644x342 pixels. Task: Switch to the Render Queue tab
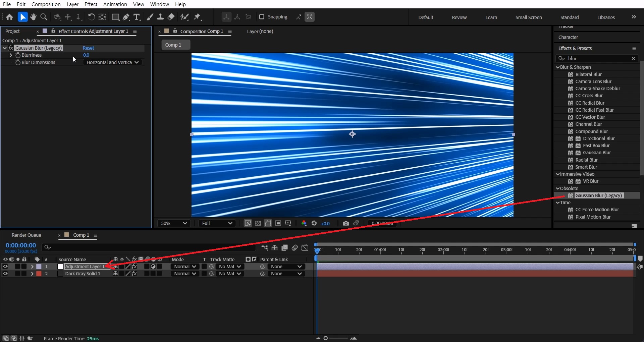tap(26, 235)
